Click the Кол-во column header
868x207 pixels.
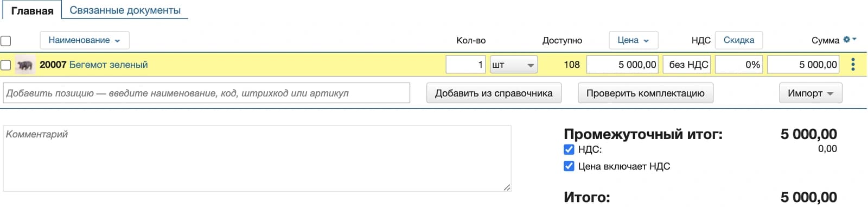pyautogui.click(x=471, y=40)
